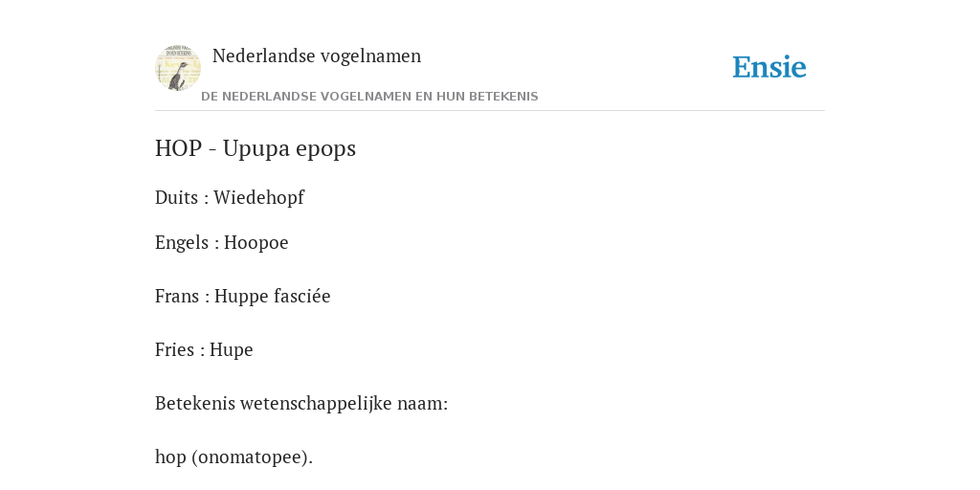Screen dimensions: 980x490
Task: Click the word Hoopoe
Action: coord(256,242)
